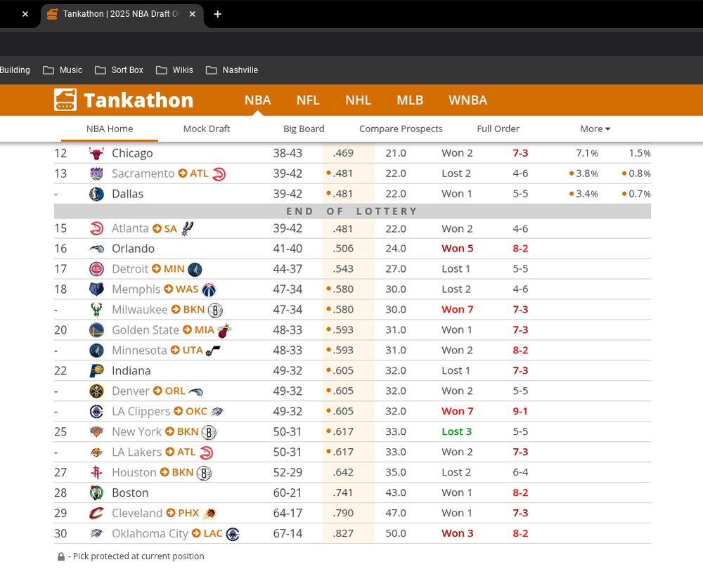Switch to the WNBA section

467,100
